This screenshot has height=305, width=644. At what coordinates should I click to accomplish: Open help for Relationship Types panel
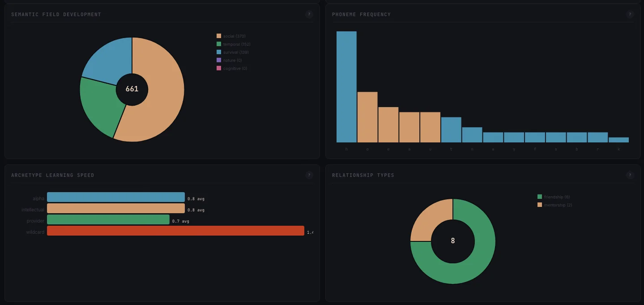point(630,175)
